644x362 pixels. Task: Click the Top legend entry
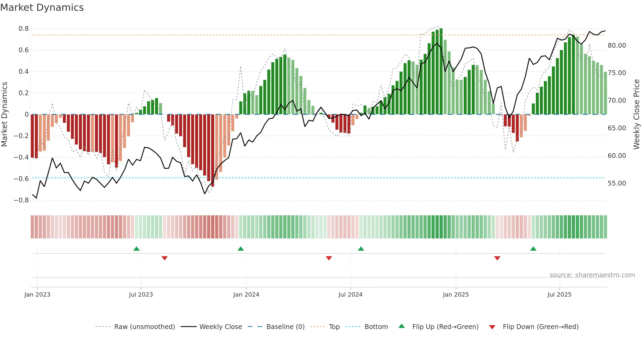(x=325, y=327)
